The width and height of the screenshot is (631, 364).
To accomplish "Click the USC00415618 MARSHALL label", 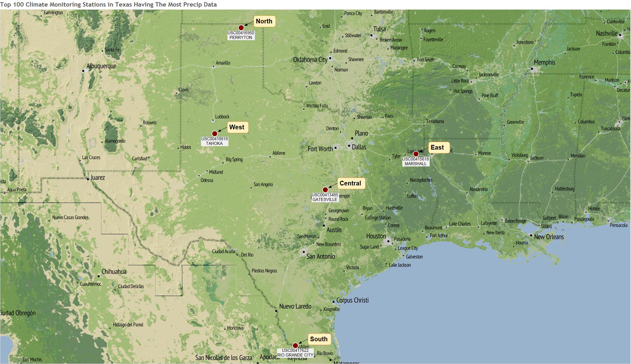I will [416, 161].
